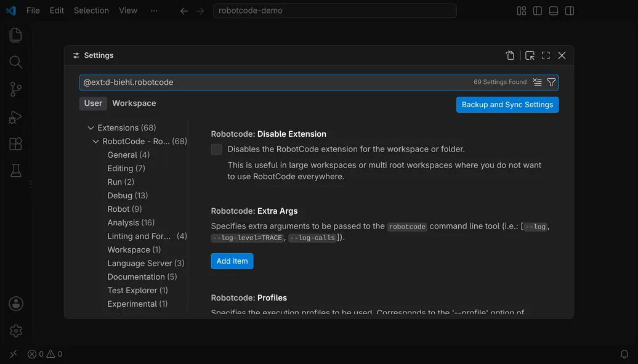Open the Source Control view
This screenshot has width=638, height=364.
pos(15,89)
